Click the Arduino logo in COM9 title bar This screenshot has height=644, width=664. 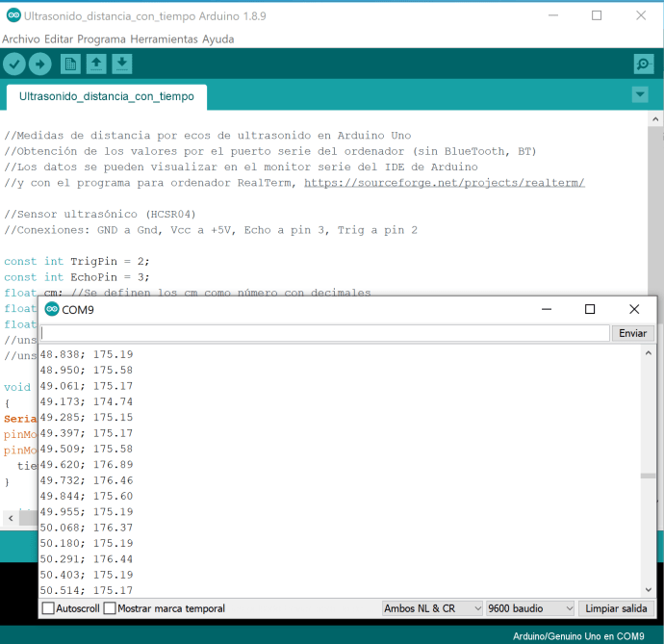click(52, 309)
